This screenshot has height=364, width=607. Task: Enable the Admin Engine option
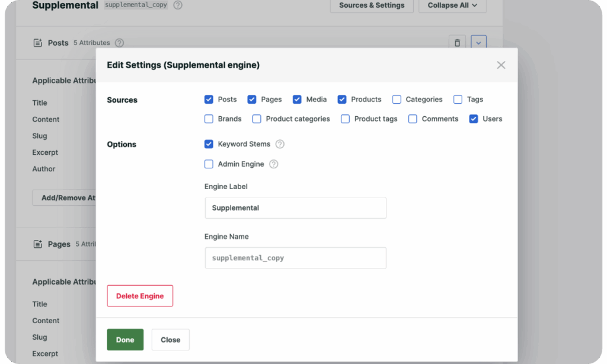(x=209, y=164)
